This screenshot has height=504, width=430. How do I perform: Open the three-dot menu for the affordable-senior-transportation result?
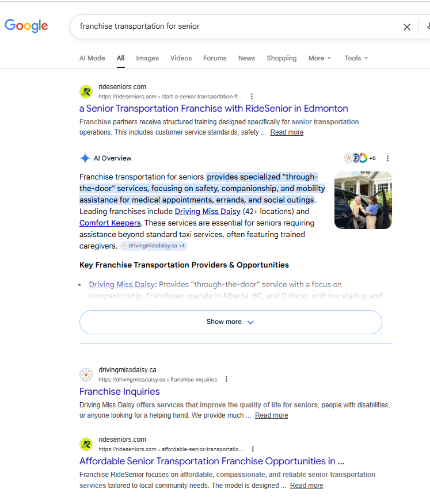pyautogui.click(x=253, y=449)
